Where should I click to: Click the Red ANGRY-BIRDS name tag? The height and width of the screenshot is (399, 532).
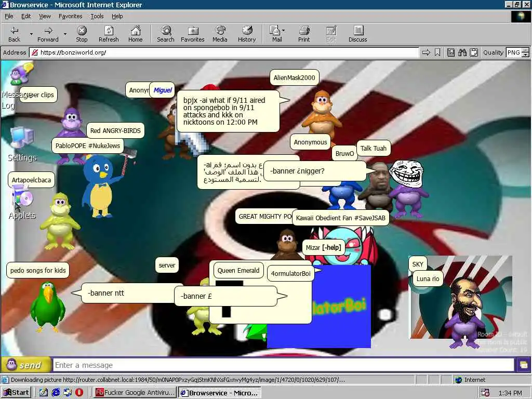[115, 130]
